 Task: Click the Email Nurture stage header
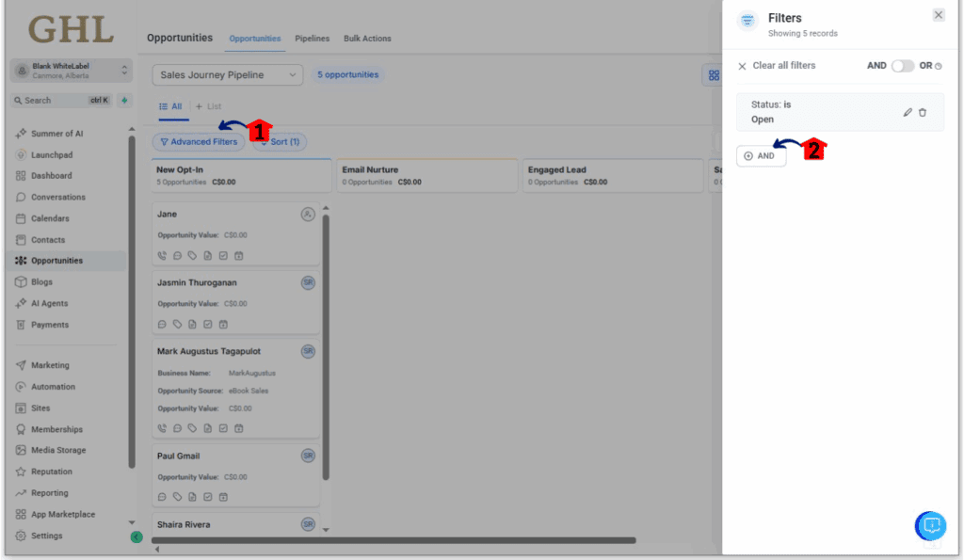(x=427, y=176)
